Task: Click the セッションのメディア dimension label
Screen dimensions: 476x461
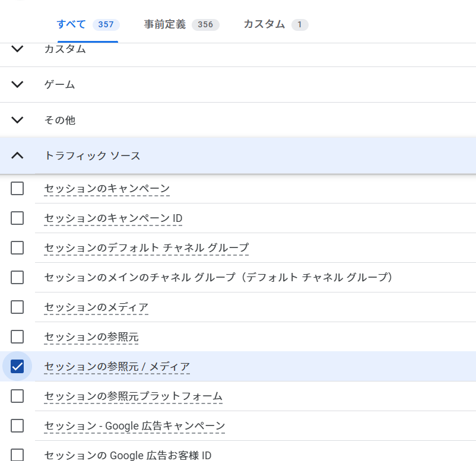Action: coord(96,307)
